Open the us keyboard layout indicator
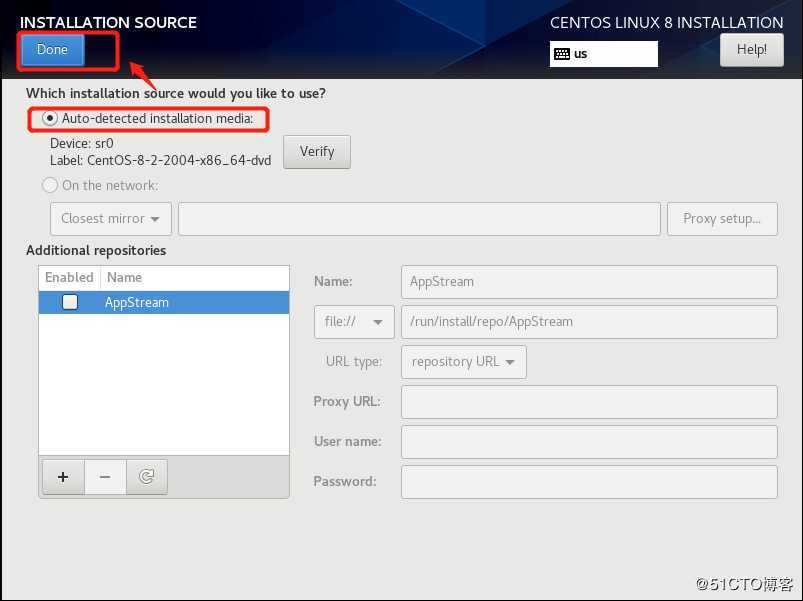803x601 pixels. click(x=603, y=54)
